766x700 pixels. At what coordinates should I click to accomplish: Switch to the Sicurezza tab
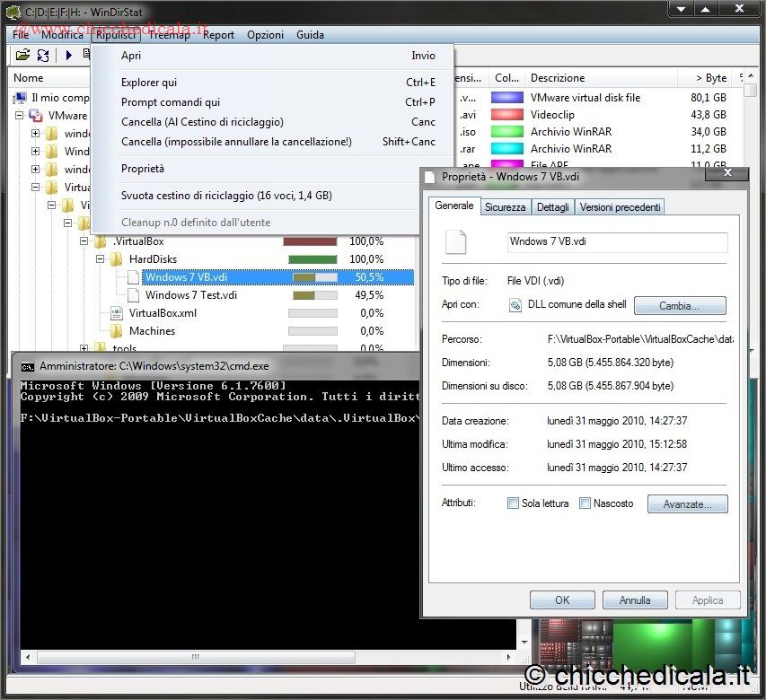505,207
